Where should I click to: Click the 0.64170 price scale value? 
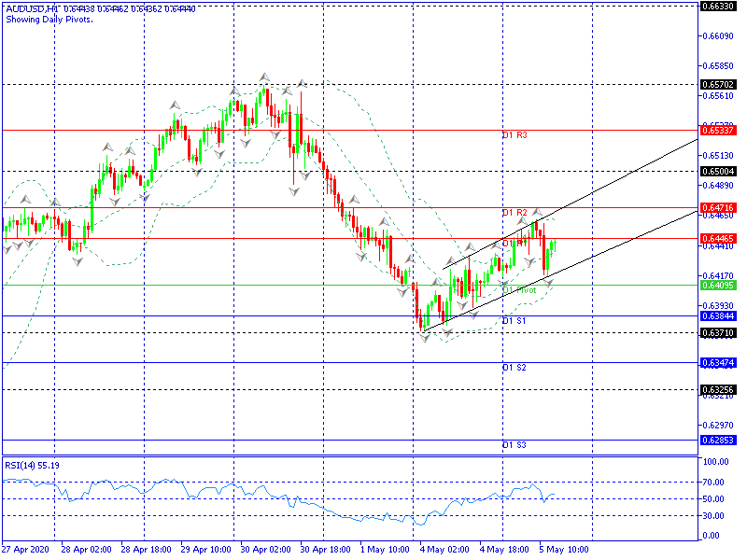tap(718, 275)
